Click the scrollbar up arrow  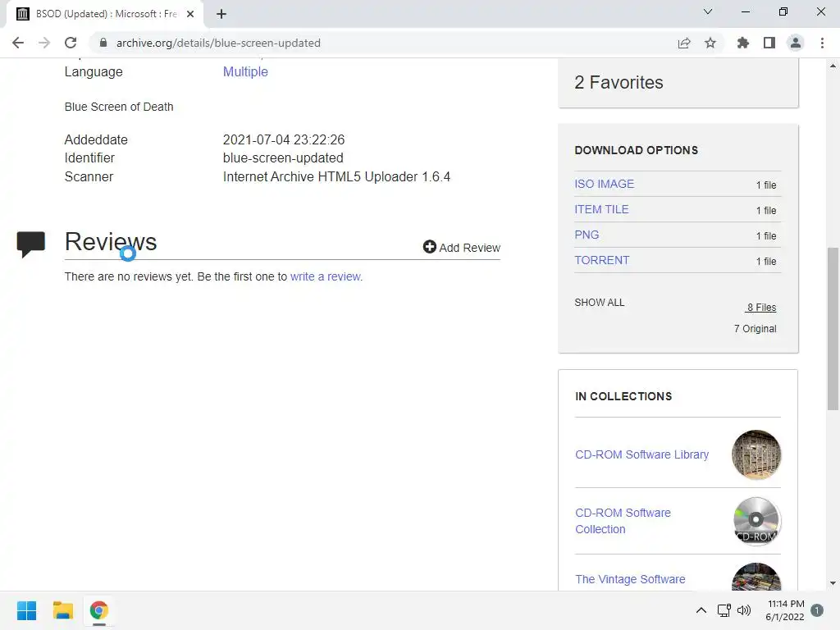(833, 66)
